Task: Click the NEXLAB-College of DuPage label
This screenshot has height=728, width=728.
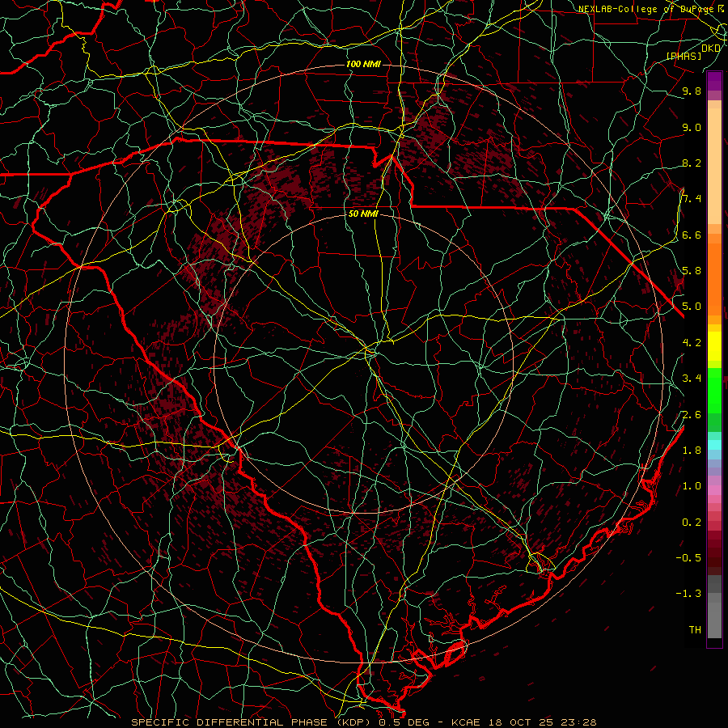Action: [645, 9]
